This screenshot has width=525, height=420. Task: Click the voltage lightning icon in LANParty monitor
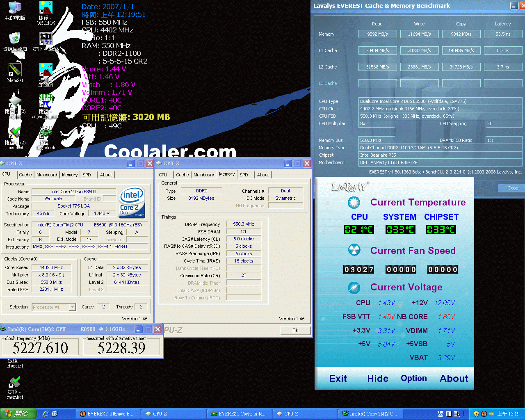354,288
